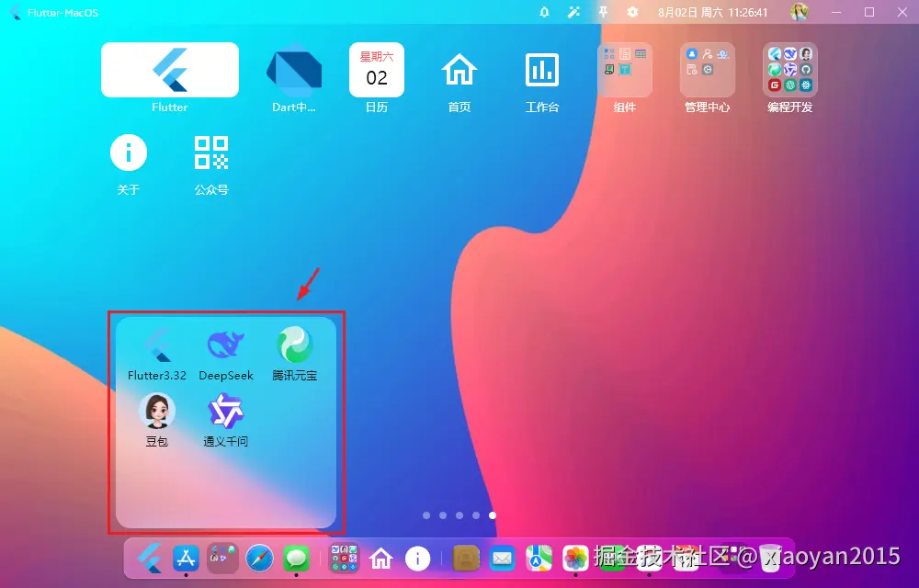Click the Flutter-MacOS title logo

pos(16,12)
